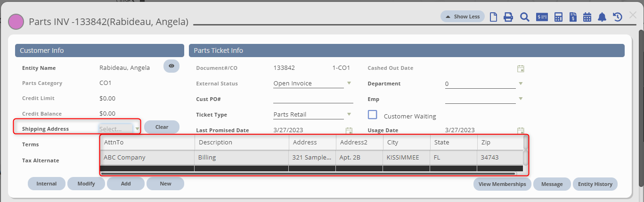Screen dimensions: 644x202
Task: Click View Memberships button
Action: pos(502,184)
